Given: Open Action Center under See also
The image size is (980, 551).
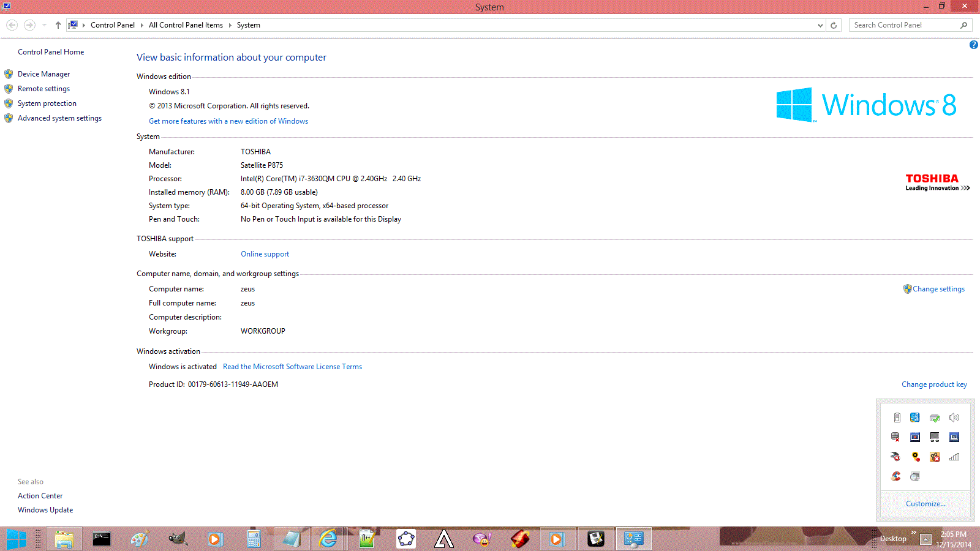Looking at the screenshot, I should 40,496.
